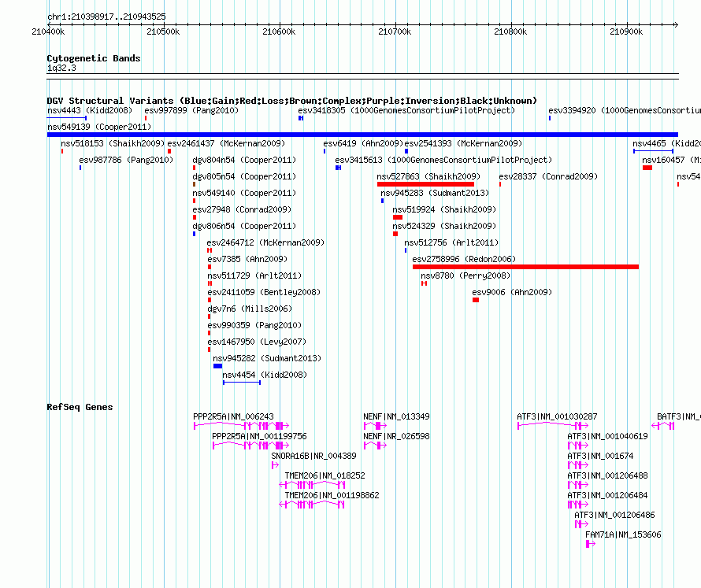The image size is (701, 588).
Task: Select dgv7n6 (Mills2006) label
Action: tap(250, 309)
